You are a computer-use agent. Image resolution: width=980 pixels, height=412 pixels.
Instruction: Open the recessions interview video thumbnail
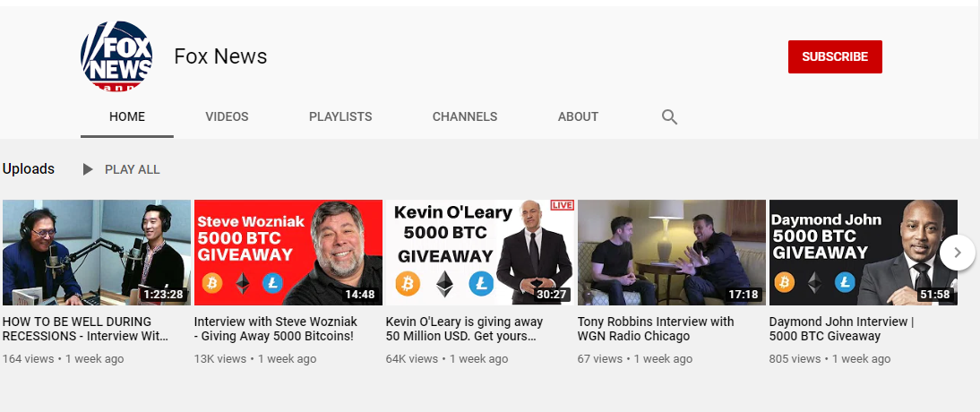96,253
